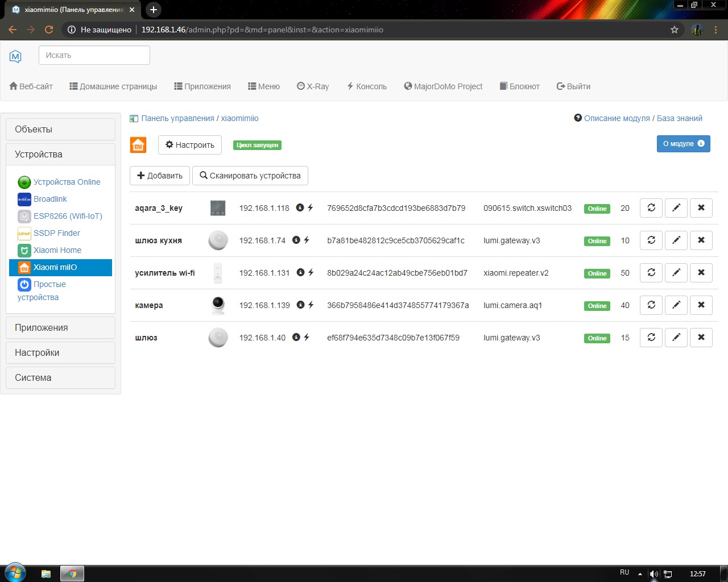
Task: Delete the aqara_3_key device
Action: [701, 208]
